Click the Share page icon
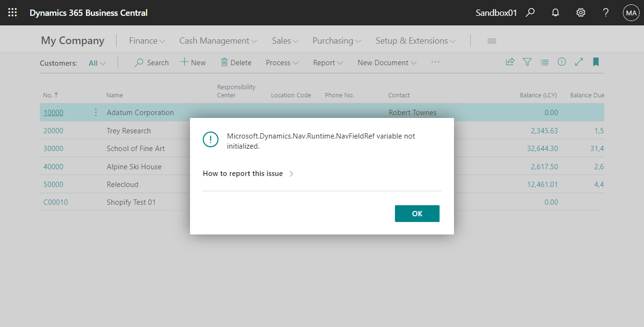Screen dimensions: 644x327 510,62
